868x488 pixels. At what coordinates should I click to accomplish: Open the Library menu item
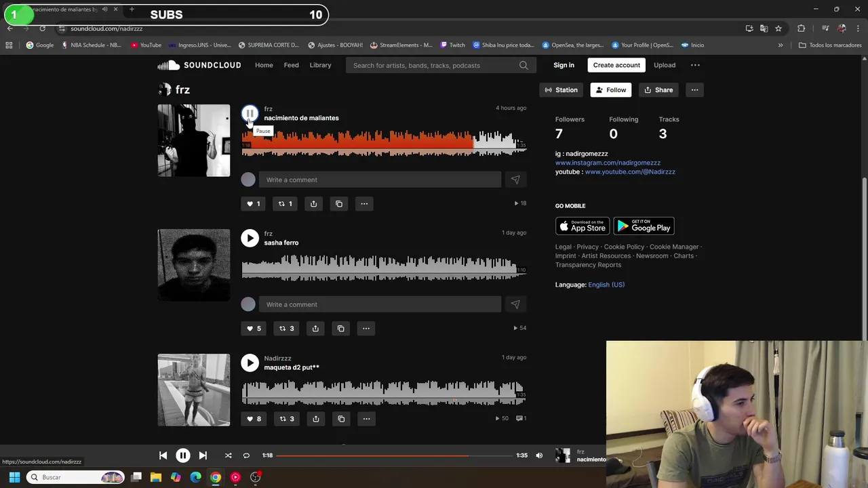pyautogui.click(x=320, y=65)
